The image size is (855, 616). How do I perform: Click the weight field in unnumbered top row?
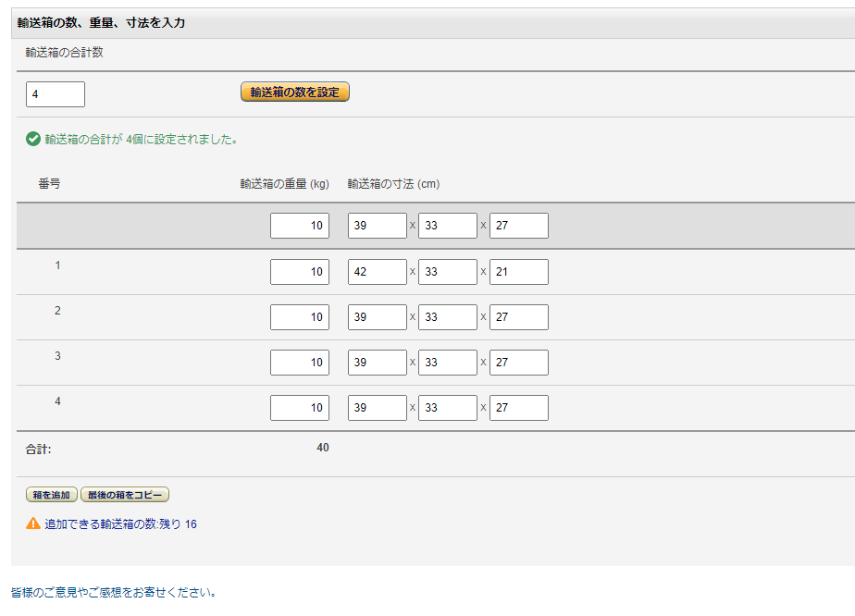(x=300, y=226)
